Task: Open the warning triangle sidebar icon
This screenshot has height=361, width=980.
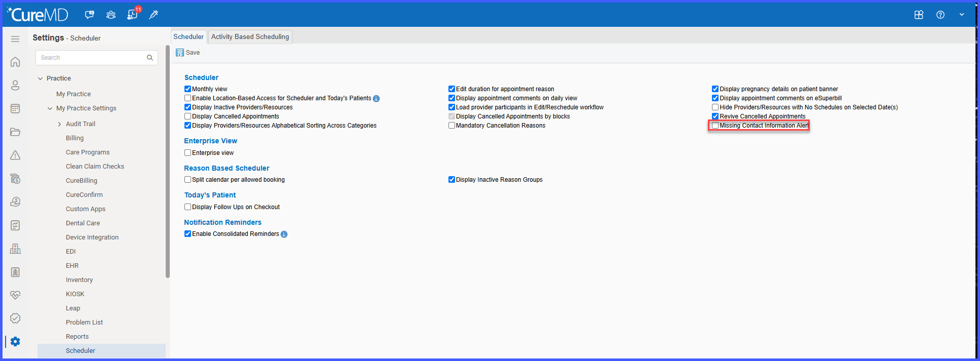Action: click(15, 155)
